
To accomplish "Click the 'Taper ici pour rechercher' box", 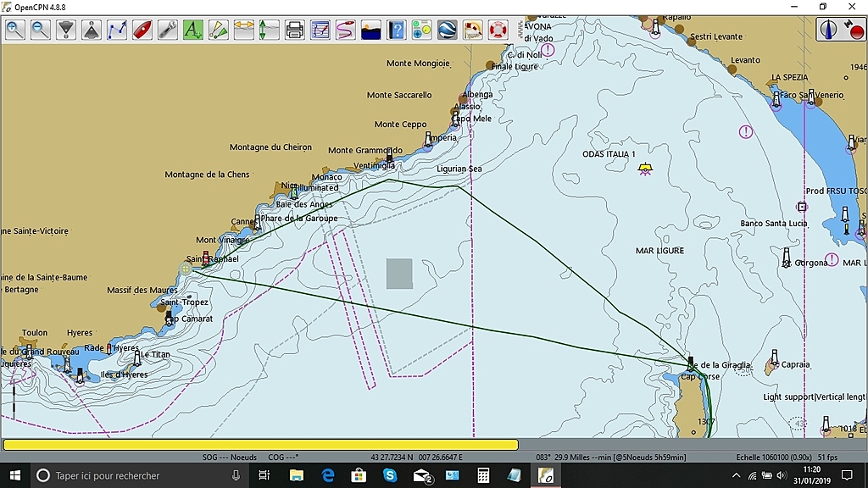I will [x=138, y=475].
